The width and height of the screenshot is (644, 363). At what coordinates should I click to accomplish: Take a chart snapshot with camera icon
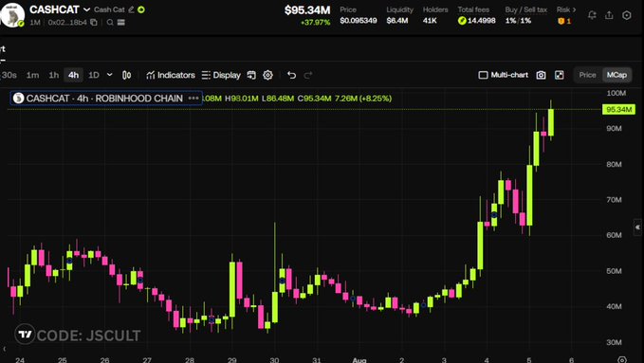point(542,75)
